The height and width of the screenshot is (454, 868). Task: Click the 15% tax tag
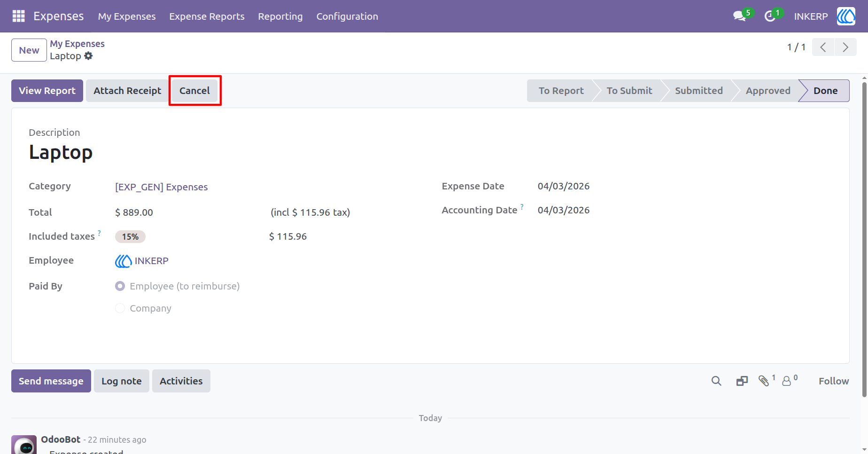point(130,237)
